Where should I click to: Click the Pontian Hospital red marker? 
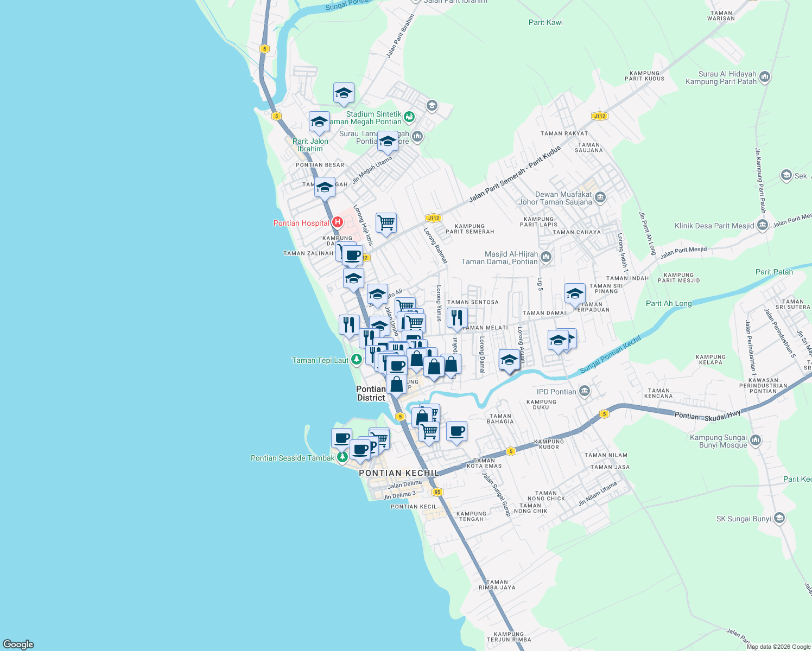(x=338, y=221)
